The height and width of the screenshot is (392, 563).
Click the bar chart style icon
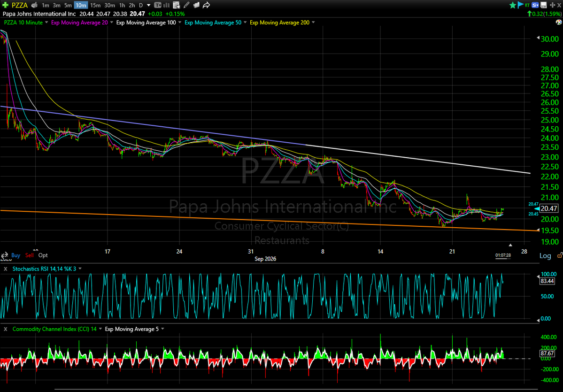166,5
